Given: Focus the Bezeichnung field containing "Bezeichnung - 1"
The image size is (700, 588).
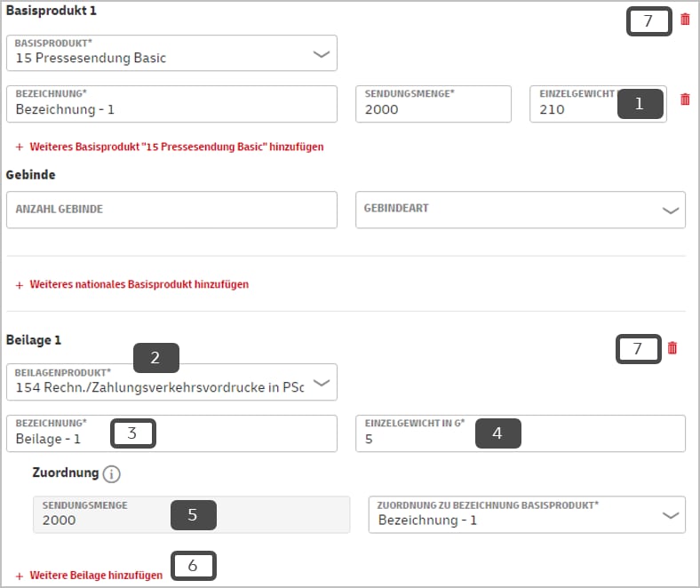Looking at the screenshot, I should [x=171, y=104].
